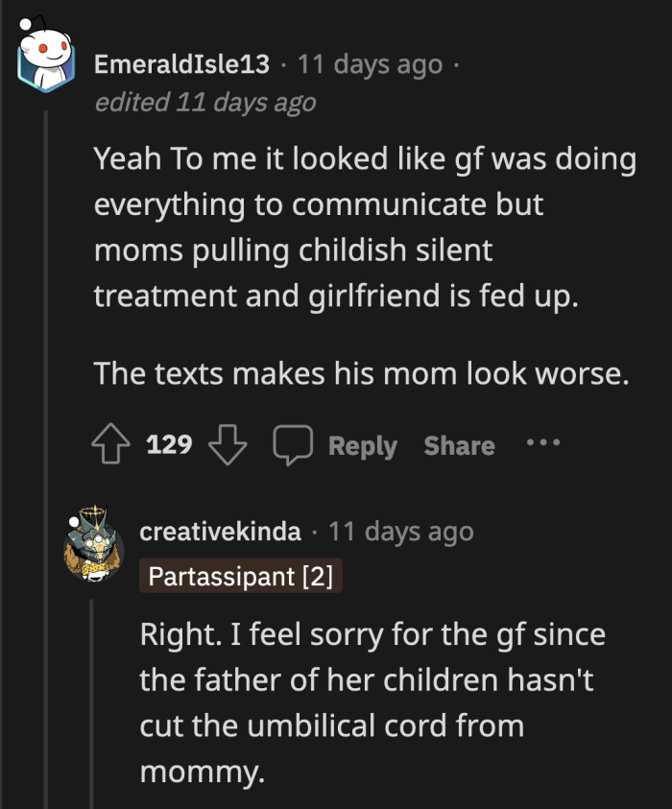The image size is (672, 809).
Task: Click creativekinda's profile avatar
Action: coord(92,547)
